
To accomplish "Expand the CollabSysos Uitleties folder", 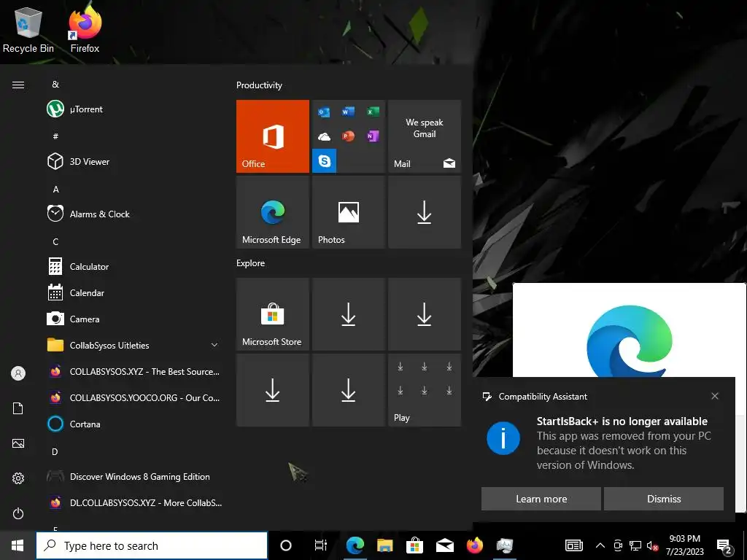I will point(133,345).
